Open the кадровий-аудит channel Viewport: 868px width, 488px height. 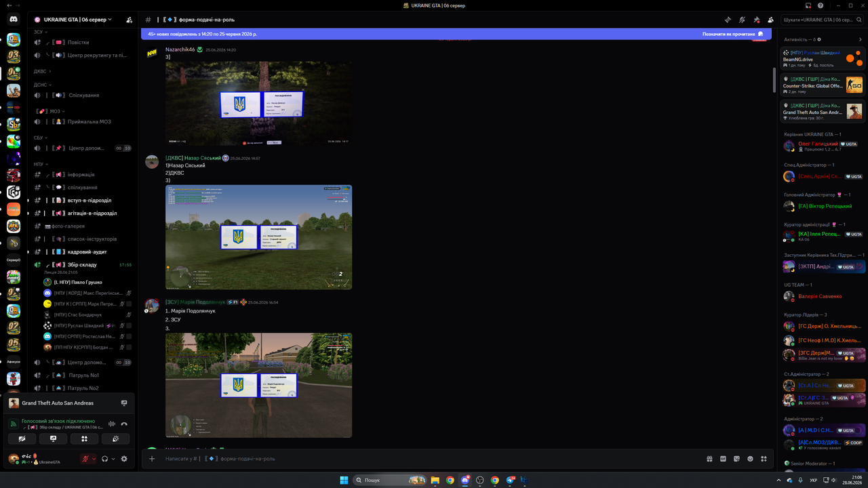click(x=83, y=251)
